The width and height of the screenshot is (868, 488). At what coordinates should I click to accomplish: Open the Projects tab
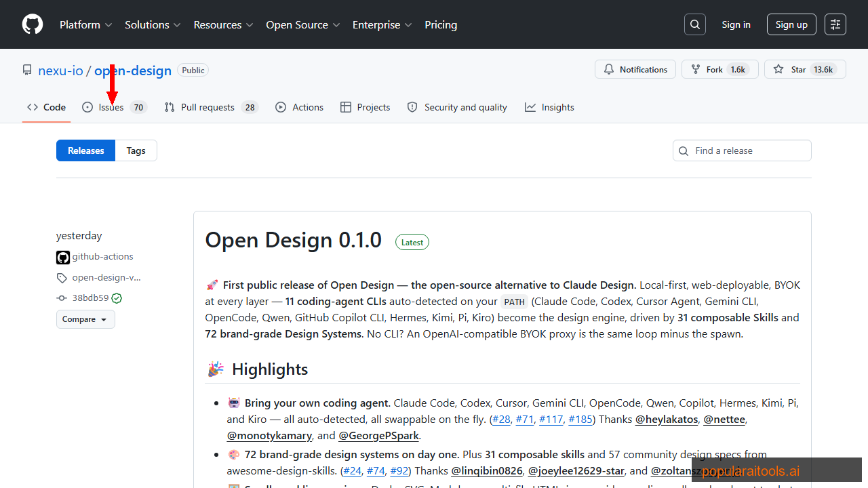[x=365, y=107]
